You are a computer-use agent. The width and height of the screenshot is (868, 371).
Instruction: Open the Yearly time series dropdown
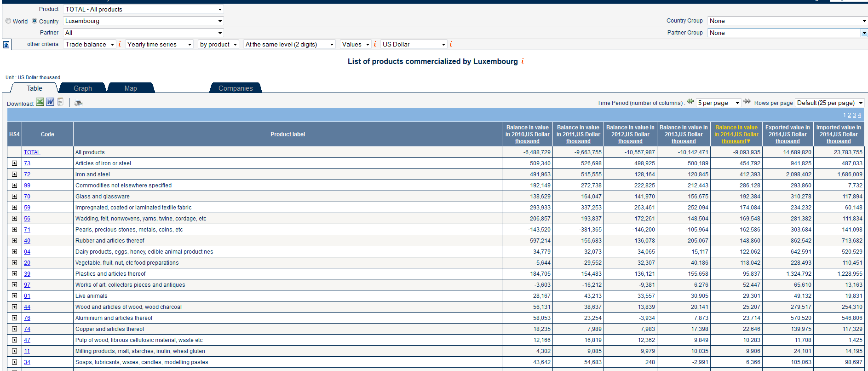click(x=160, y=44)
